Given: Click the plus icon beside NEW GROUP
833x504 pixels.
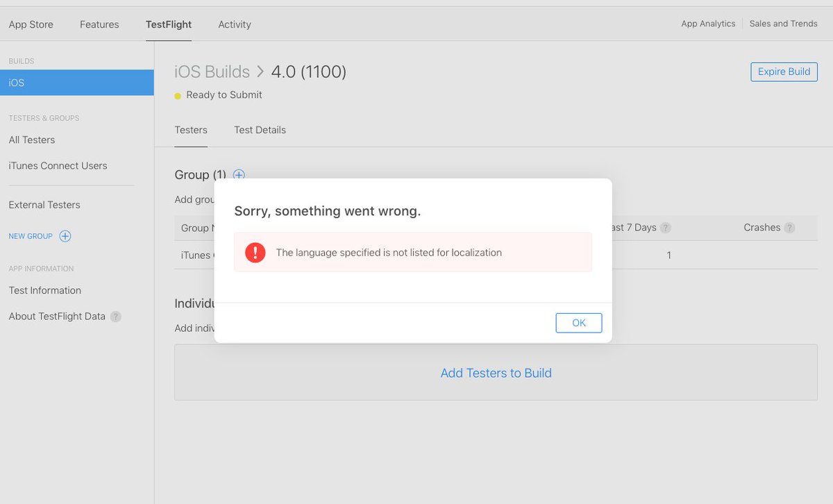Looking at the screenshot, I should coord(65,236).
